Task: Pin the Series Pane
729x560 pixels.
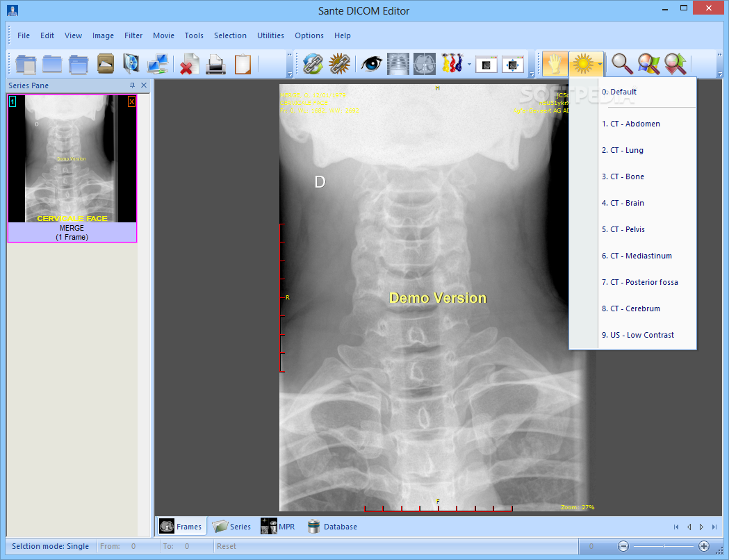Action: [132, 85]
